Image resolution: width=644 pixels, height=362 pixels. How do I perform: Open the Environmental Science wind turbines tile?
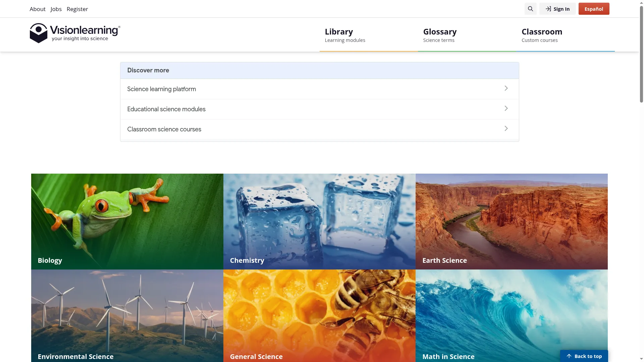coord(127,316)
